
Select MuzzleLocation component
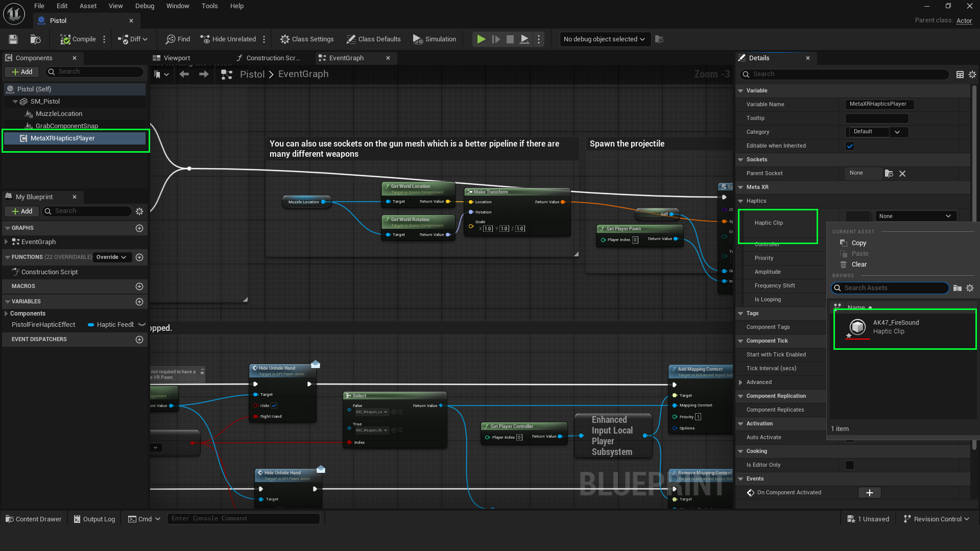coord(59,114)
